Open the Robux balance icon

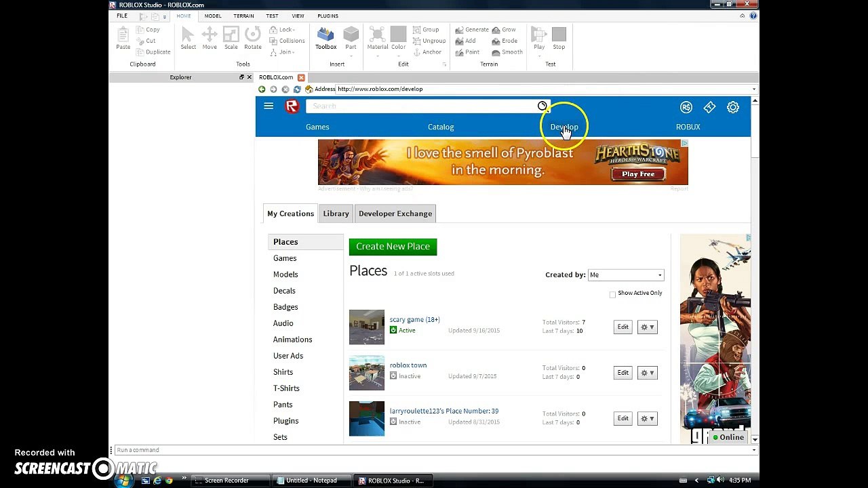tap(686, 107)
